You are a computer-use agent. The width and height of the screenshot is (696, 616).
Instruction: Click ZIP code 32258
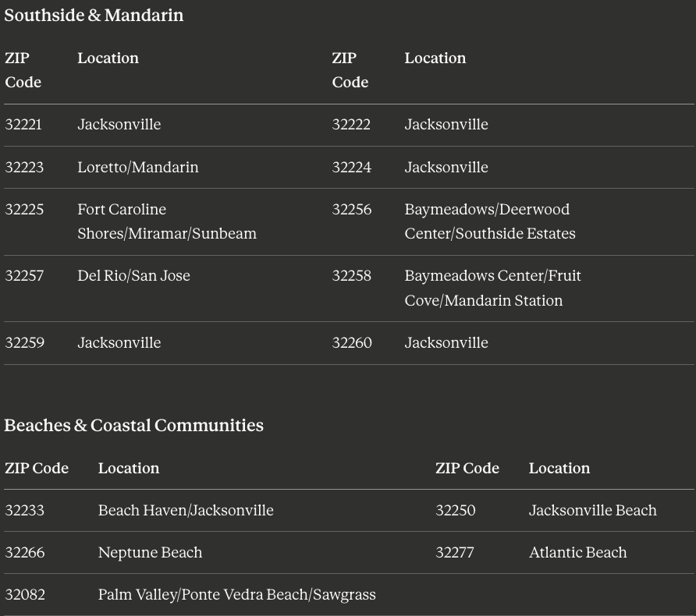click(x=352, y=276)
